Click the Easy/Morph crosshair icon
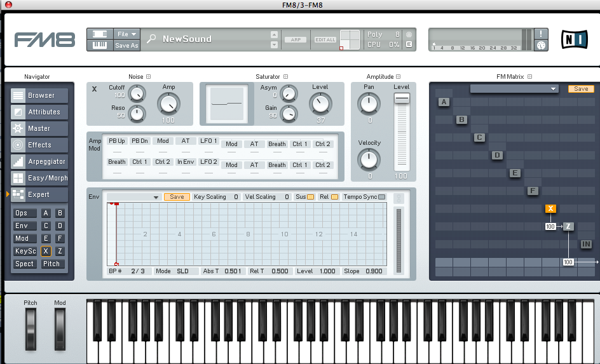The height and width of the screenshot is (364, 600). point(18,178)
